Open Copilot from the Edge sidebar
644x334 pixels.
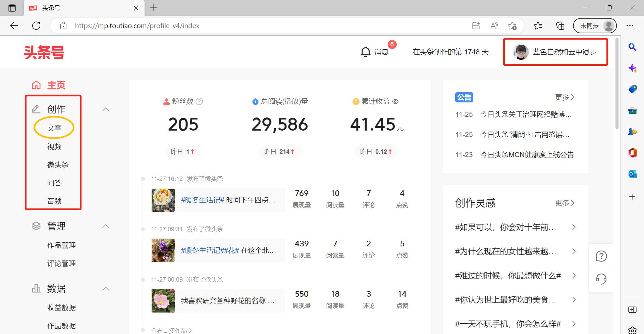[x=633, y=68]
